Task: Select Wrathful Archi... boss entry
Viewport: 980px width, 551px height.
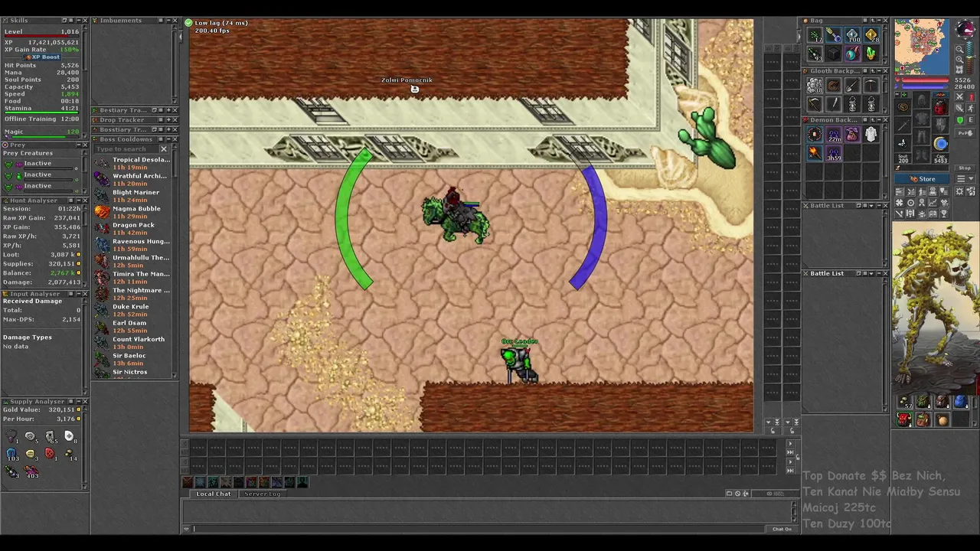Action: pyautogui.click(x=132, y=180)
